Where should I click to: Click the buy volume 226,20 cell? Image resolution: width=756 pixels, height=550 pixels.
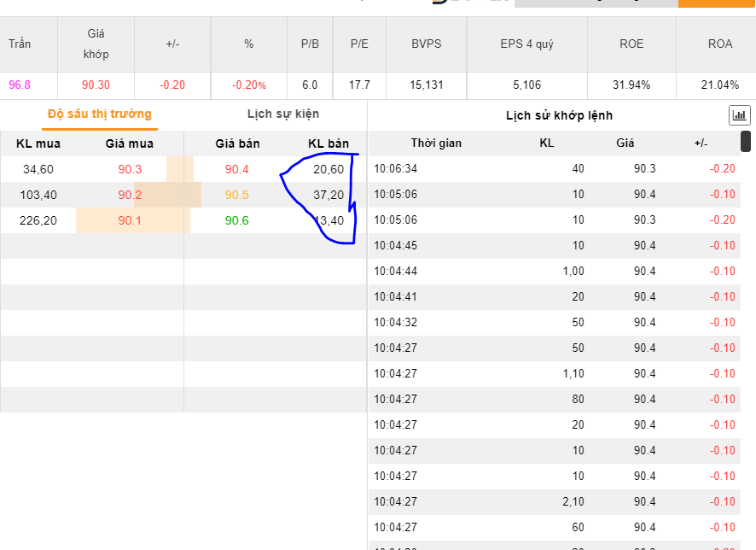38,221
